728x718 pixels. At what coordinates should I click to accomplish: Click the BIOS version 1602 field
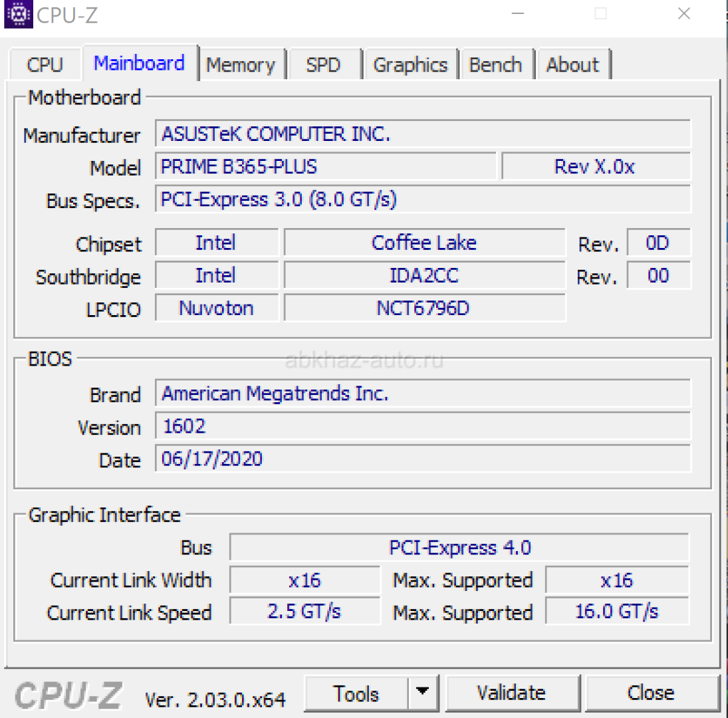click(x=423, y=425)
